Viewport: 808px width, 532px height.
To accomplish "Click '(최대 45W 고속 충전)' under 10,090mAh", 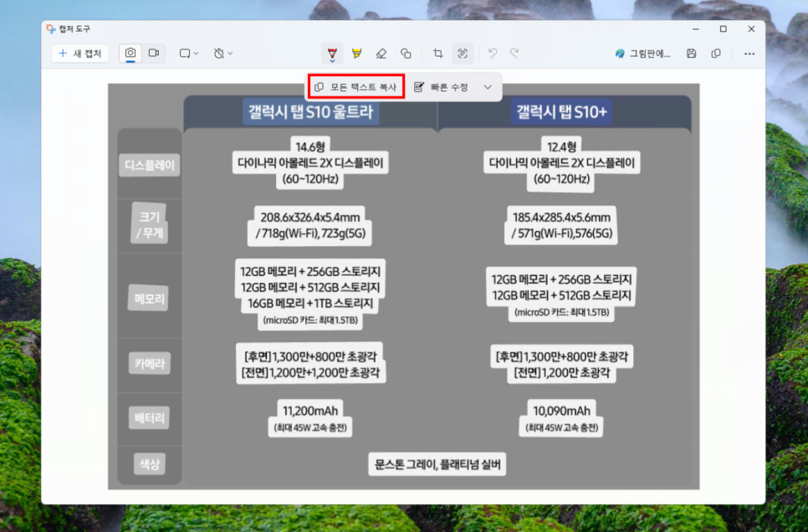I will click(562, 427).
